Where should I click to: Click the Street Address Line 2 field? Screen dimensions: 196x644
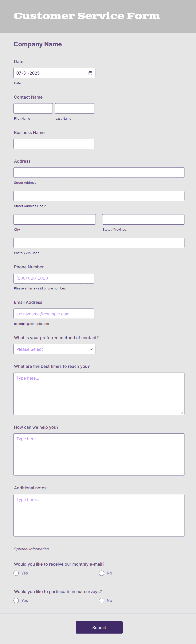click(99, 196)
